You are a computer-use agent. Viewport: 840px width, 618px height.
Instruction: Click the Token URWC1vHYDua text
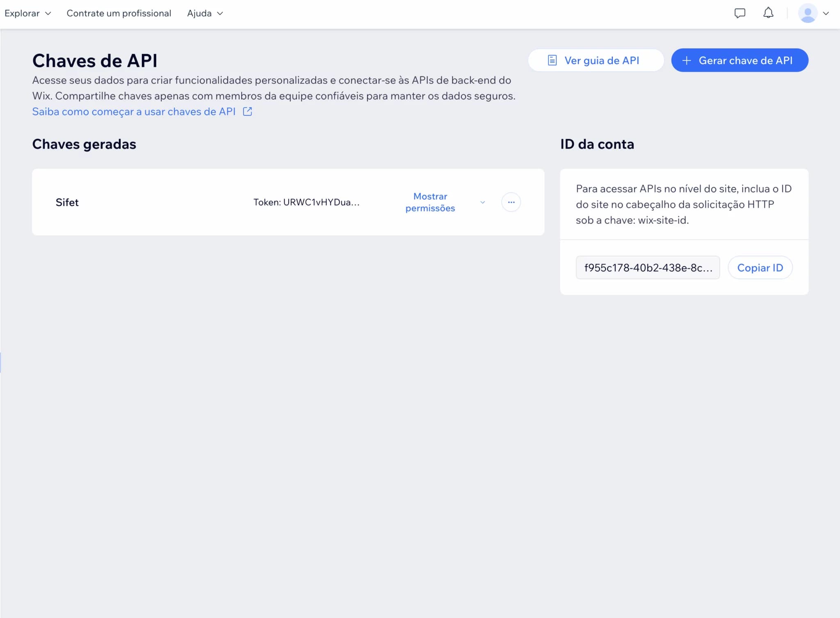coord(306,202)
